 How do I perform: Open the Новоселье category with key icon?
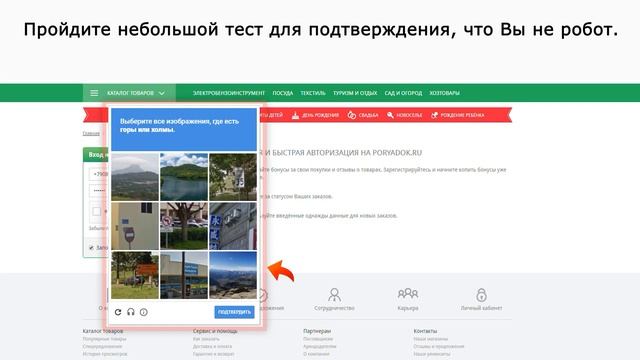pos(404,115)
